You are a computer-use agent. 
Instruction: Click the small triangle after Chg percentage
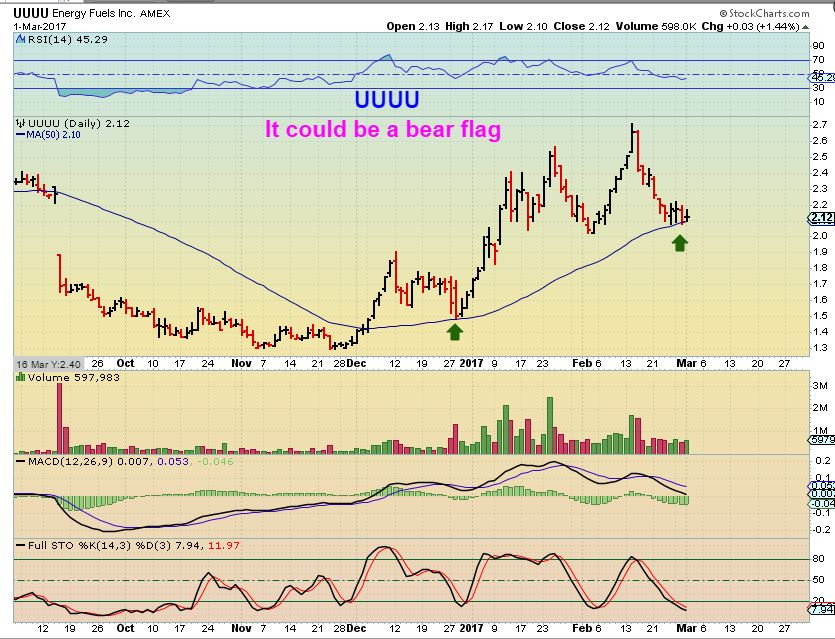pyautogui.click(x=806, y=27)
